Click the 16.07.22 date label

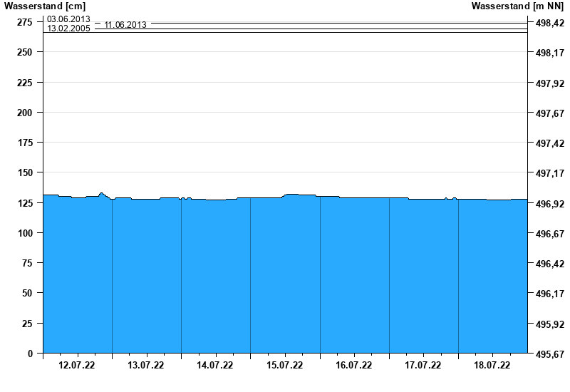(353, 366)
